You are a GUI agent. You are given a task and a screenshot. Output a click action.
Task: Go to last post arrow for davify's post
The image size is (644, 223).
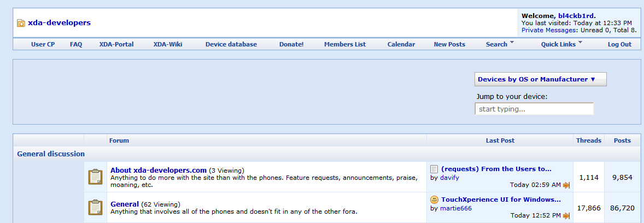pyautogui.click(x=566, y=185)
